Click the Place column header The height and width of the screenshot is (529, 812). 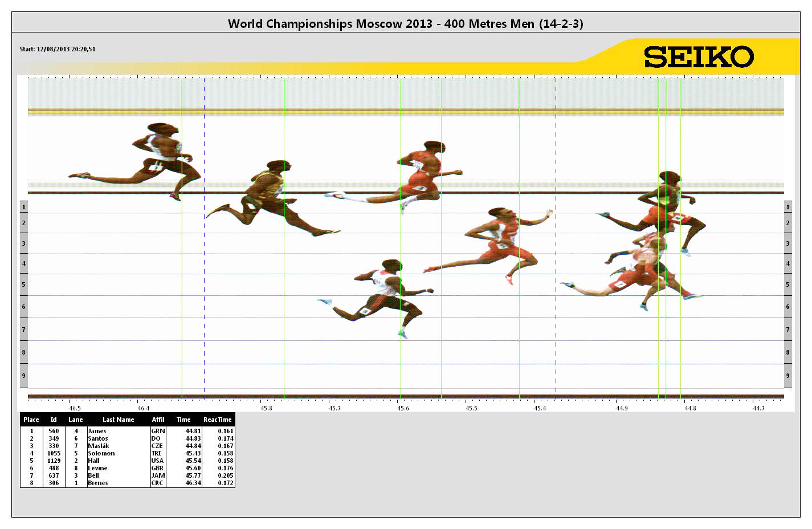31,420
